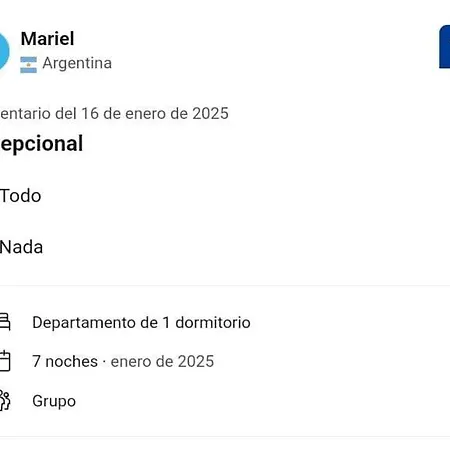Click the bed icon beside Departamento

pyautogui.click(x=5, y=321)
